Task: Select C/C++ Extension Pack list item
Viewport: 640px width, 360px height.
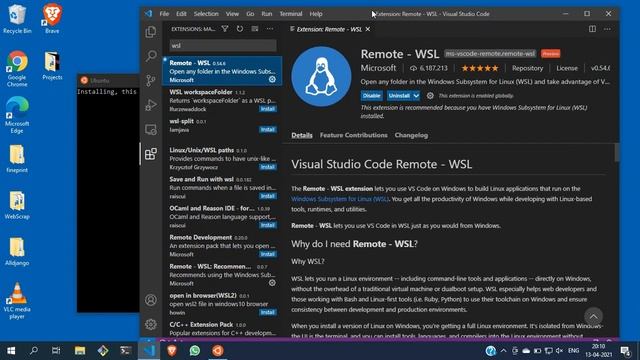Action: pyautogui.click(x=222, y=329)
